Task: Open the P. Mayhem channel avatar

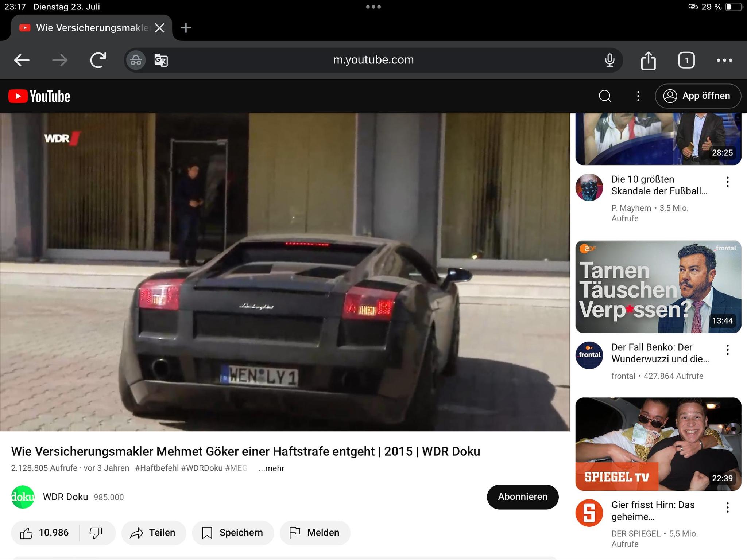Action: coord(589,187)
